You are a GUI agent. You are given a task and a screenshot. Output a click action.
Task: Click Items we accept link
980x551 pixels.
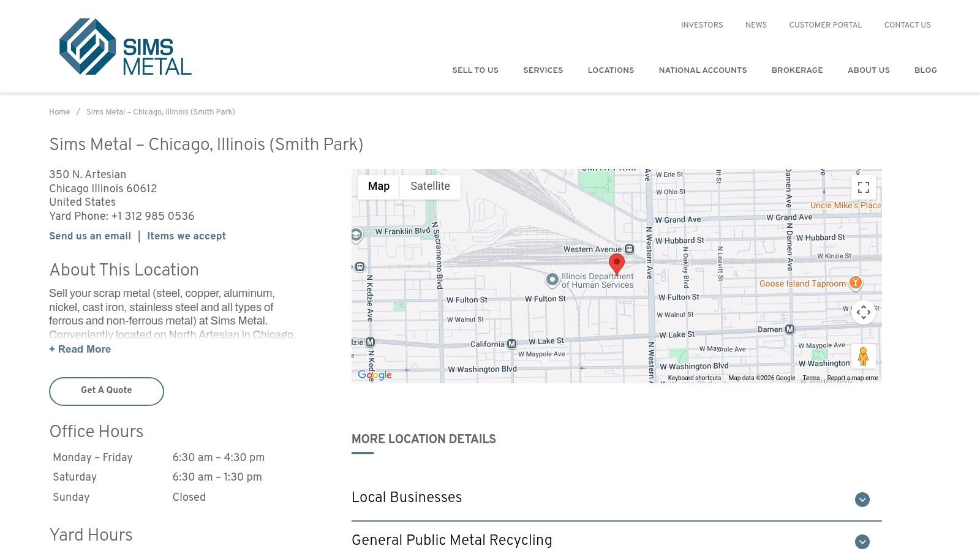pos(186,236)
